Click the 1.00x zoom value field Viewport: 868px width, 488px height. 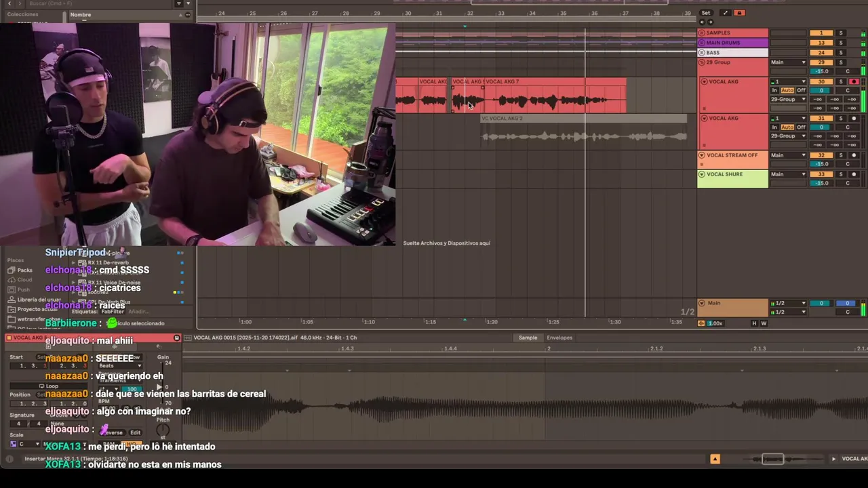tap(715, 323)
